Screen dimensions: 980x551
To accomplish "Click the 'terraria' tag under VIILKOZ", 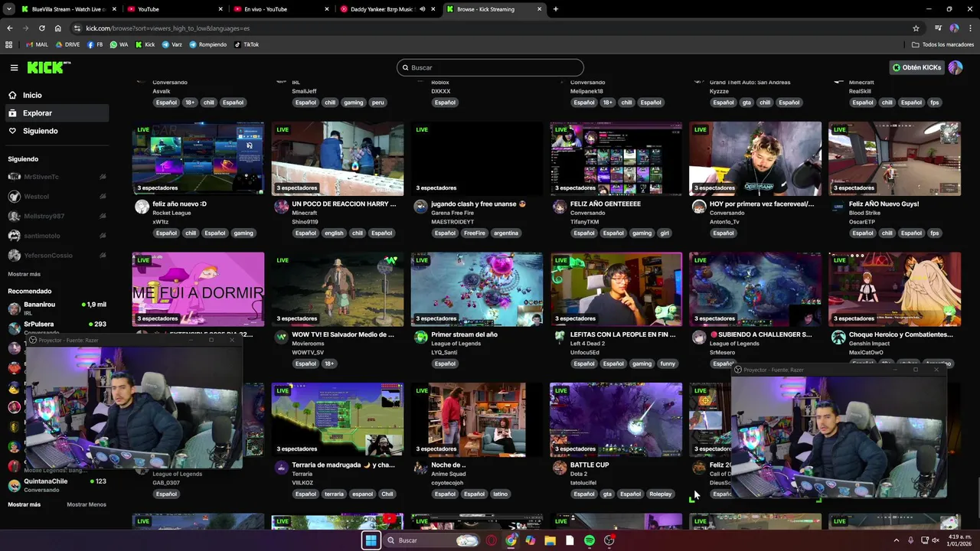I will click(x=334, y=494).
